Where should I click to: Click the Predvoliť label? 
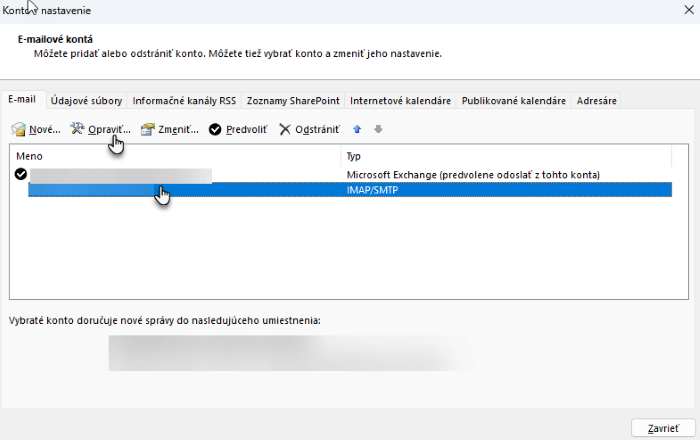point(246,129)
